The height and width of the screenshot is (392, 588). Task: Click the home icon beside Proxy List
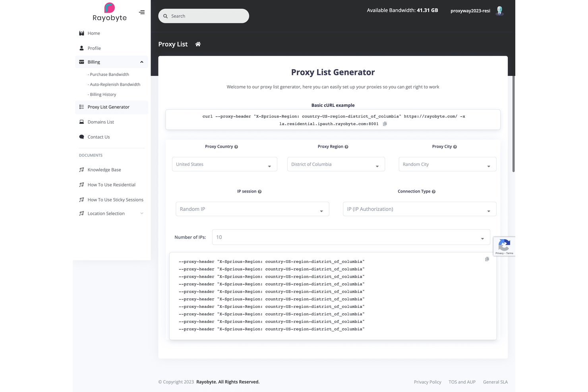pyautogui.click(x=198, y=44)
